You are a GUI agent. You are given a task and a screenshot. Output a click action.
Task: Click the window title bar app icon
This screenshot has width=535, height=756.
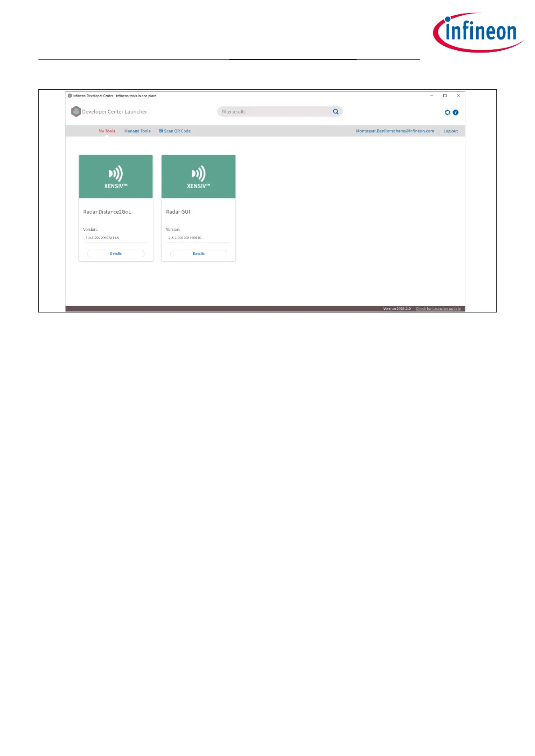coord(70,96)
